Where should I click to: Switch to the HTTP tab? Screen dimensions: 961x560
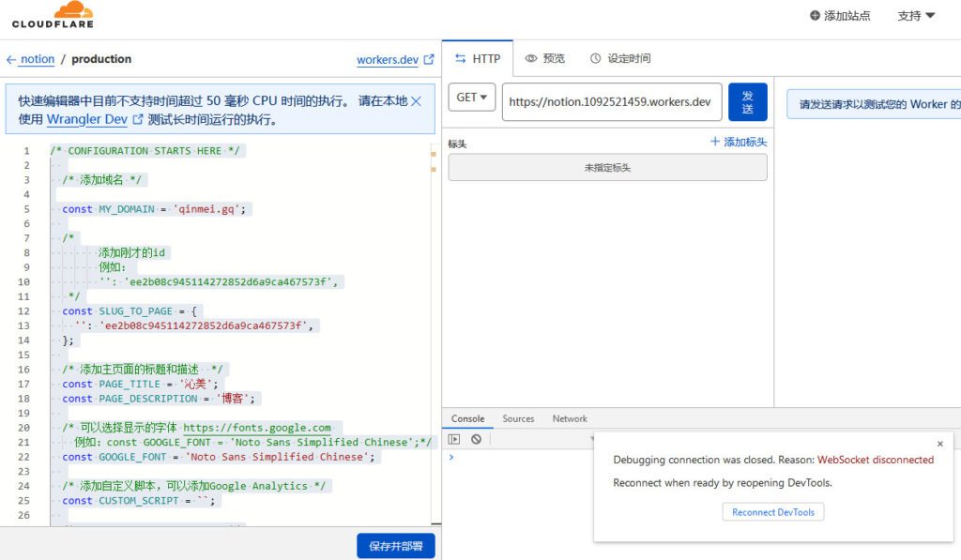pyautogui.click(x=478, y=59)
